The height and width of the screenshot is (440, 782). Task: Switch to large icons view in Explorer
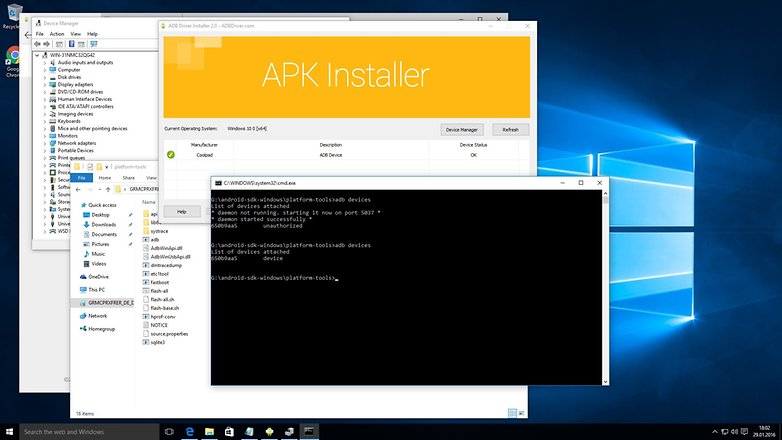522,413
